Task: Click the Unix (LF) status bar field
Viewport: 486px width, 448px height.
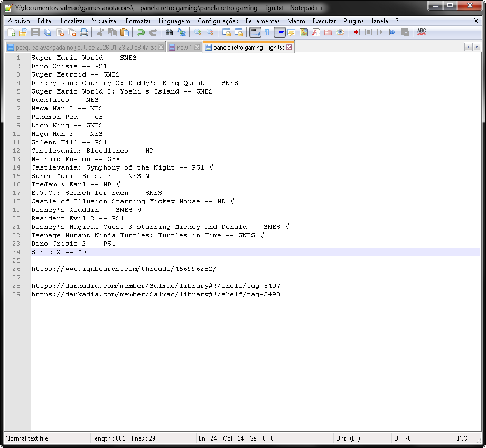Action: (362, 438)
